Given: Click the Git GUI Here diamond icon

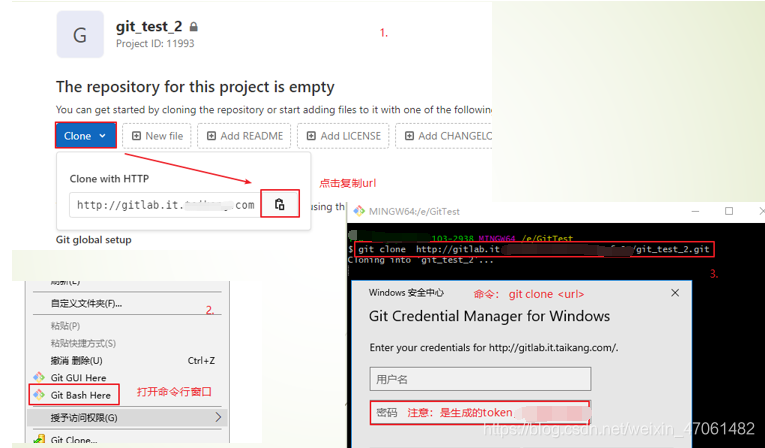Looking at the screenshot, I should pyautogui.click(x=39, y=377).
